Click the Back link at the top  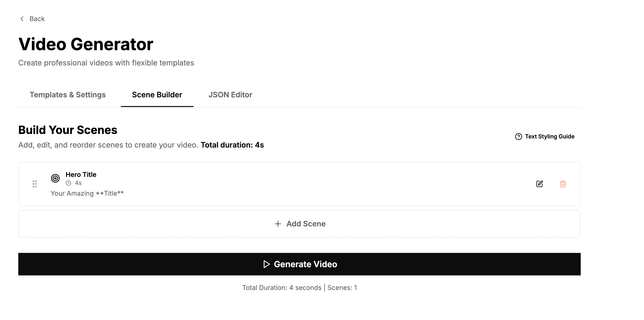click(37, 19)
